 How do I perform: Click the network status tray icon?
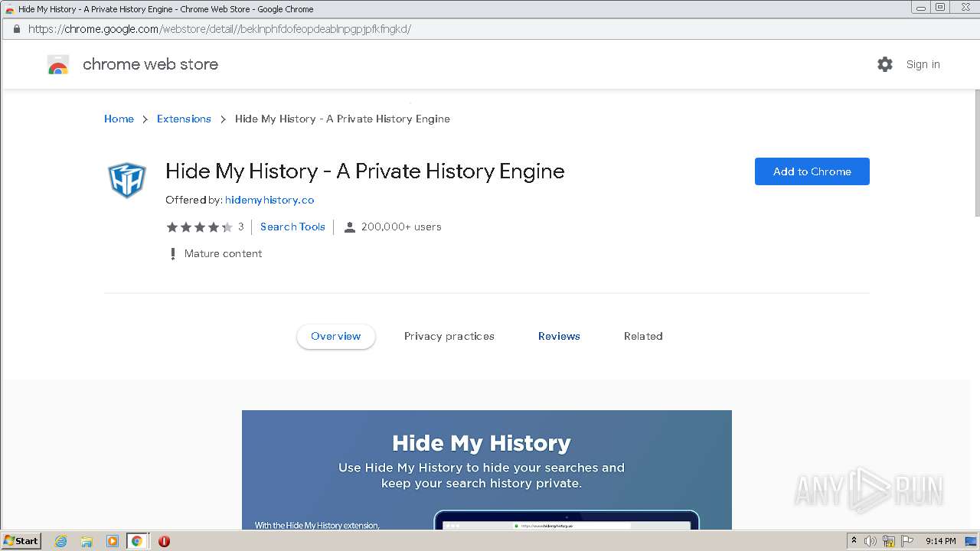point(889,541)
